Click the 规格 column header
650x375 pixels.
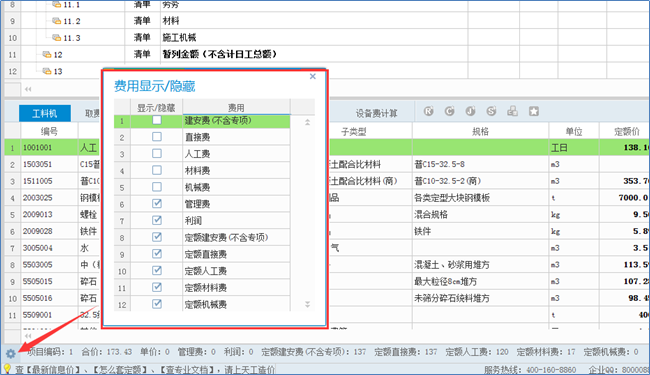(x=480, y=131)
